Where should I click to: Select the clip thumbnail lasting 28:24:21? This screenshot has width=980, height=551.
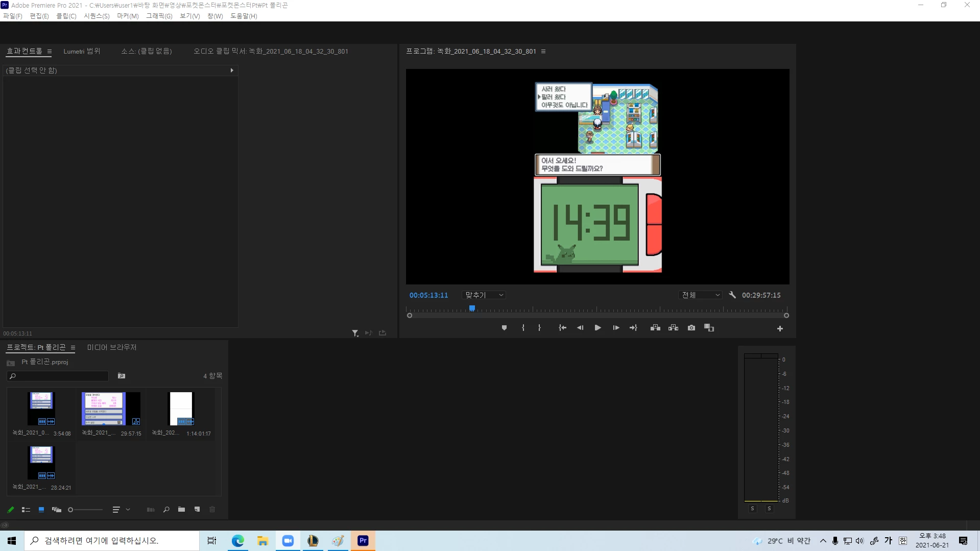41,463
